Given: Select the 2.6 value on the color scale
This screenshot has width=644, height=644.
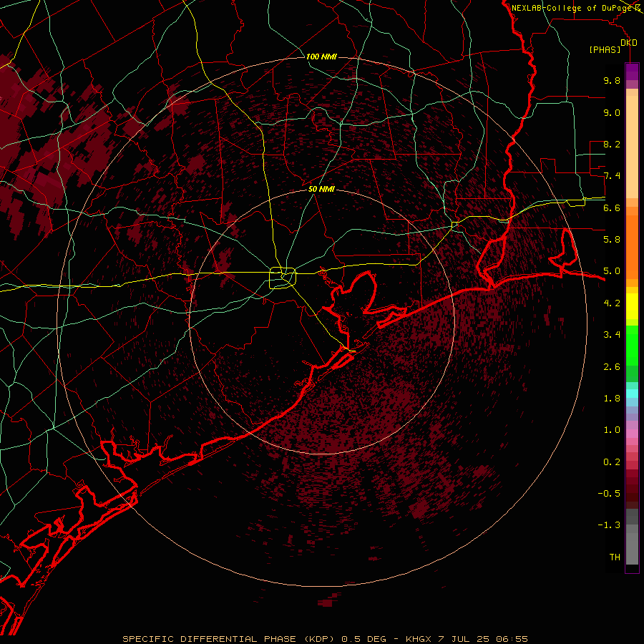Looking at the screenshot, I should point(612,367).
